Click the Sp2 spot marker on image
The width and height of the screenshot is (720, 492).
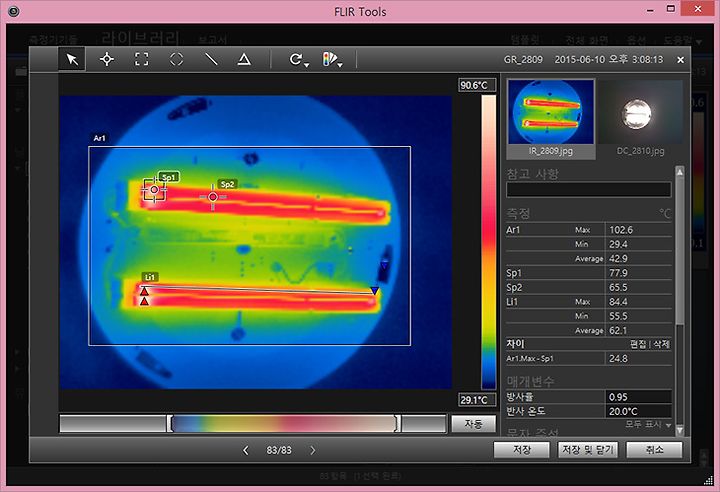213,197
